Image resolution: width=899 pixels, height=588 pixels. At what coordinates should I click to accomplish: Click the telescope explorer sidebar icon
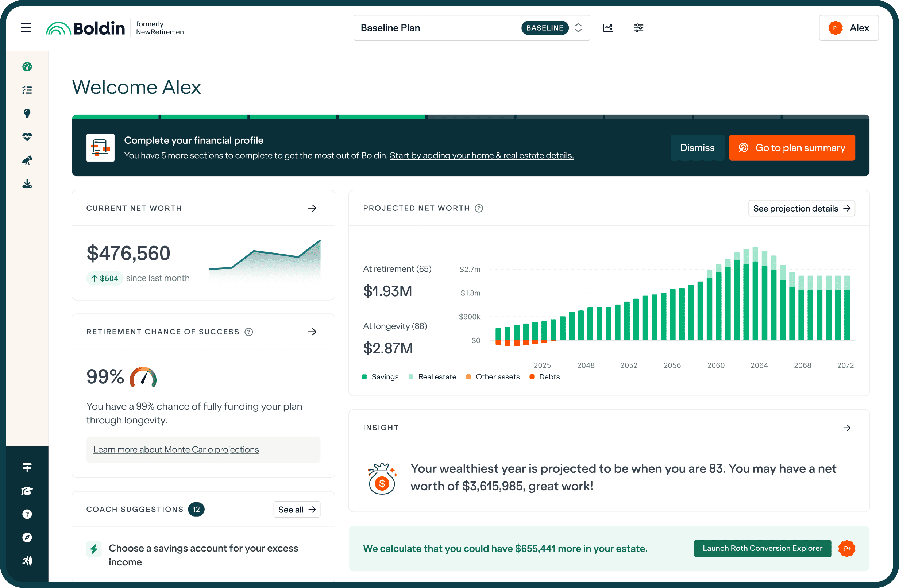tap(27, 160)
